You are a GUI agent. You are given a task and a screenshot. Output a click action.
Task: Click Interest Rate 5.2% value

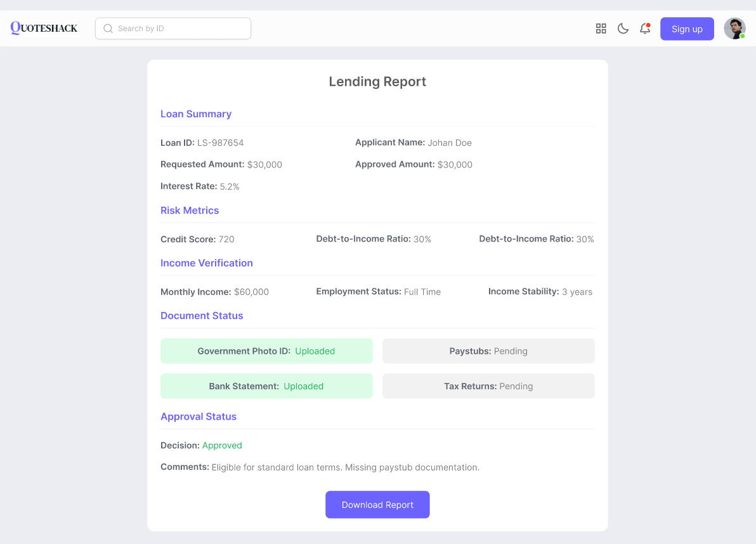click(230, 186)
